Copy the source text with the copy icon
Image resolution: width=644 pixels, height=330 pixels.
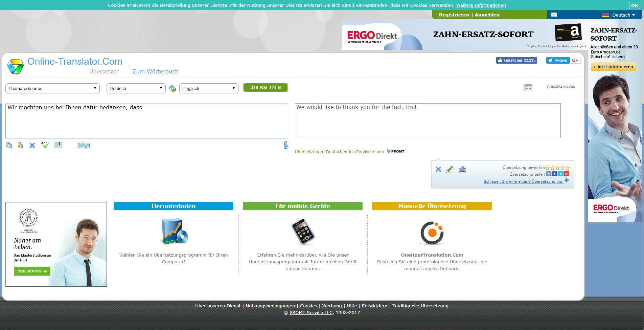click(x=9, y=145)
